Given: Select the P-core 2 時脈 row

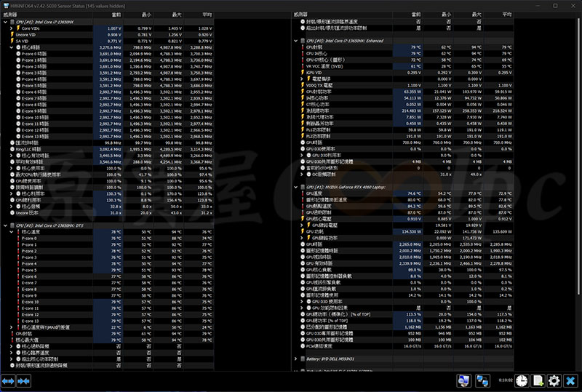Looking at the screenshot, I should [x=107, y=66].
